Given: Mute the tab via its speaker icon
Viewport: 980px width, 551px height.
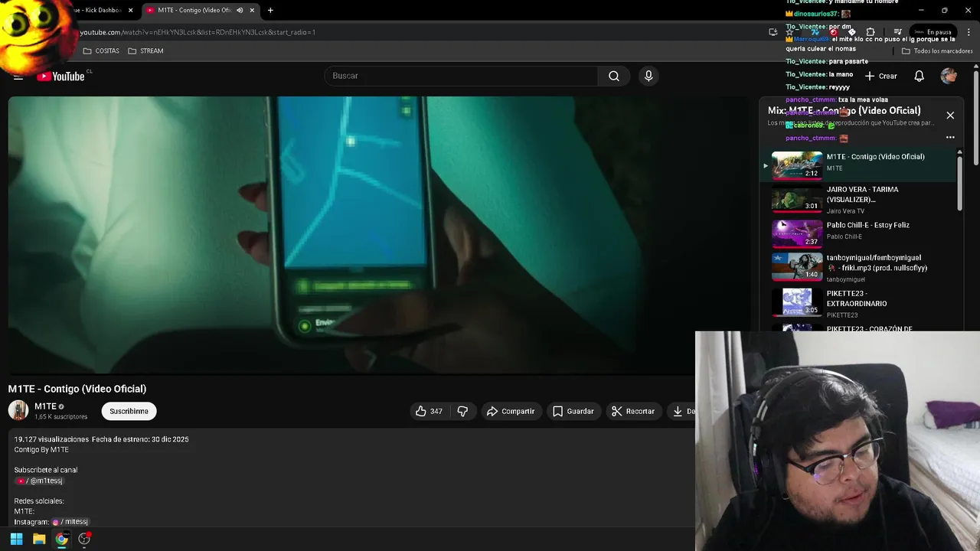Looking at the screenshot, I should (240, 10).
